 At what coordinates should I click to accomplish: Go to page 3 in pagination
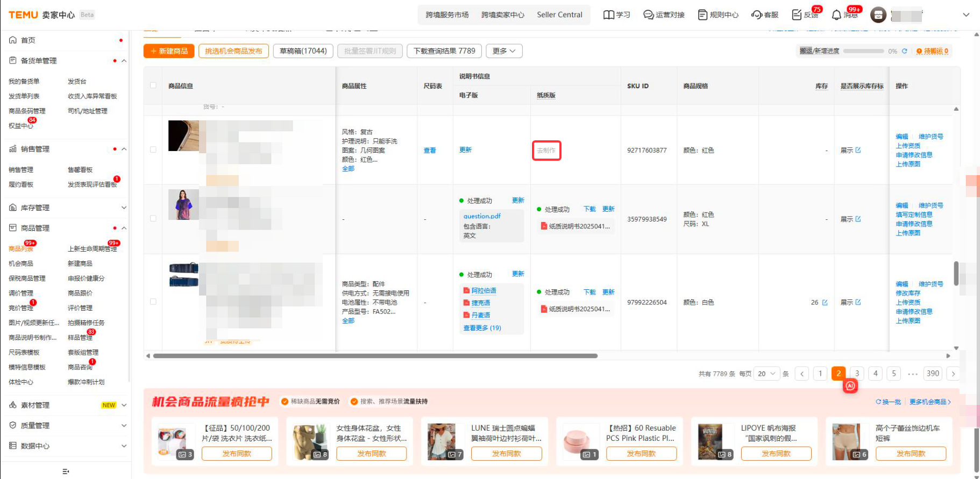click(857, 374)
